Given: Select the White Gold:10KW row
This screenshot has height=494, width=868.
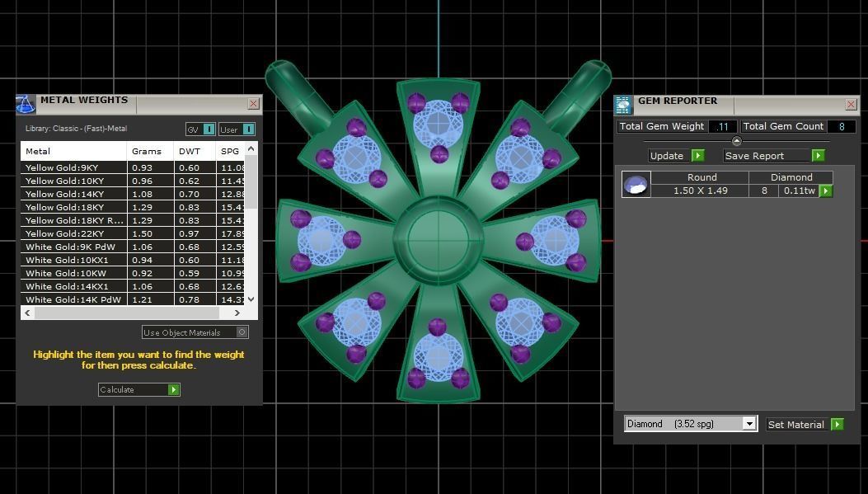Looking at the screenshot, I should tap(133, 273).
